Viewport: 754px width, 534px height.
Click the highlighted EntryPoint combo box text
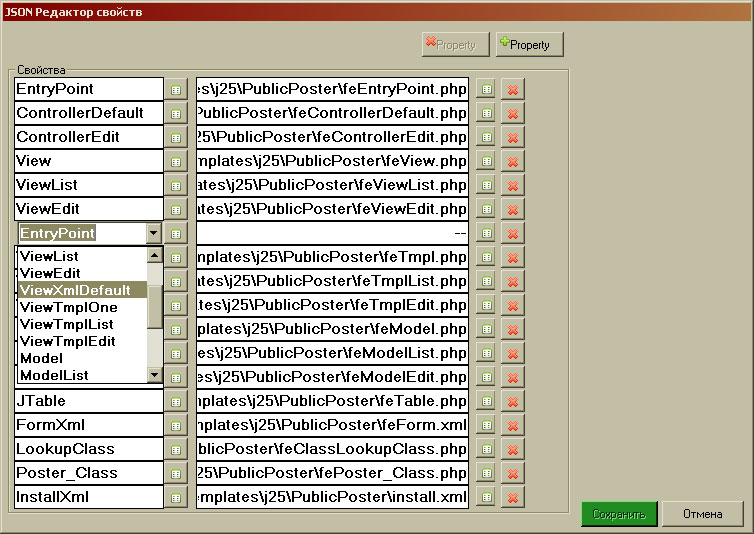coord(58,233)
